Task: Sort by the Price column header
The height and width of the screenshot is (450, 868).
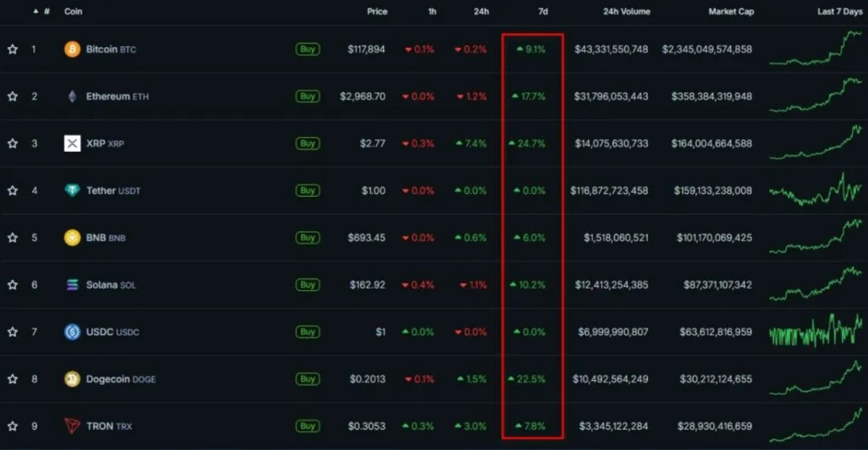Action: coord(376,12)
